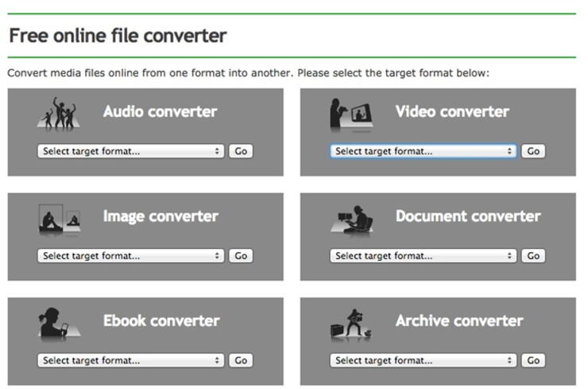Screen dimensions: 588x389
Task: Open the Archive converter target format dropdown
Action: pyautogui.click(x=424, y=360)
